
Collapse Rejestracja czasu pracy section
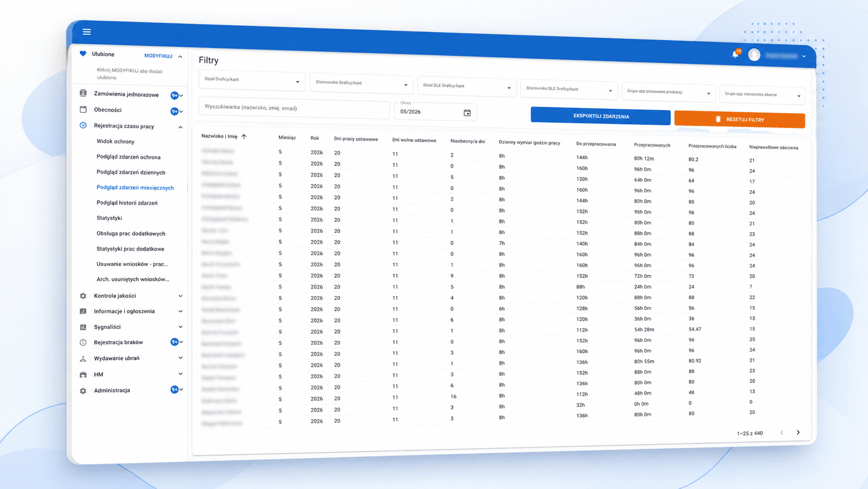(x=180, y=127)
